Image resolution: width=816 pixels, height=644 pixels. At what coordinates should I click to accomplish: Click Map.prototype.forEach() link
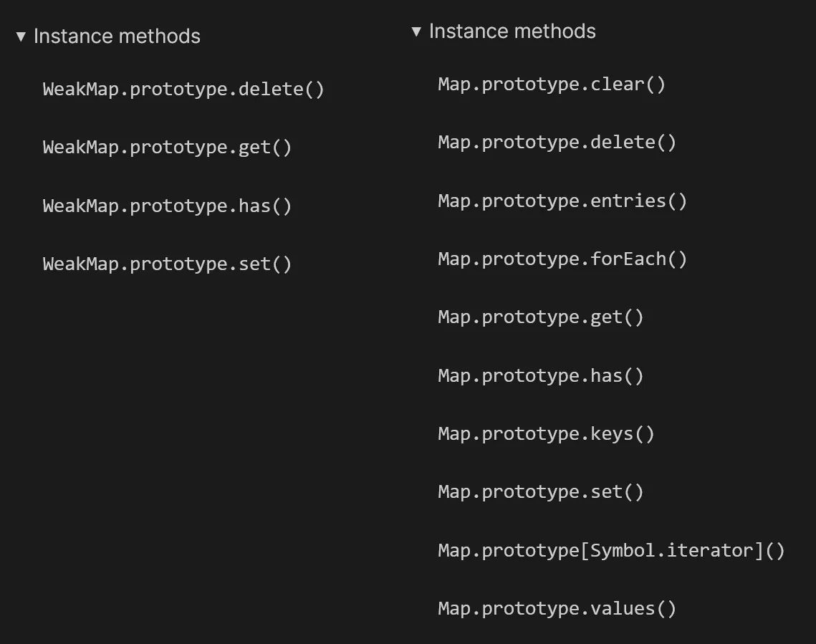[562, 259]
